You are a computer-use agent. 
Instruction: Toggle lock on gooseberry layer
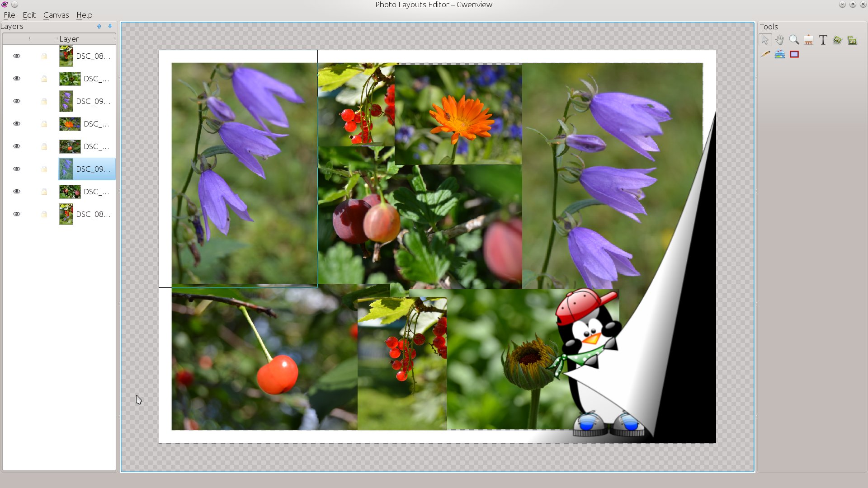pyautogui.click(x=44, y=192)
